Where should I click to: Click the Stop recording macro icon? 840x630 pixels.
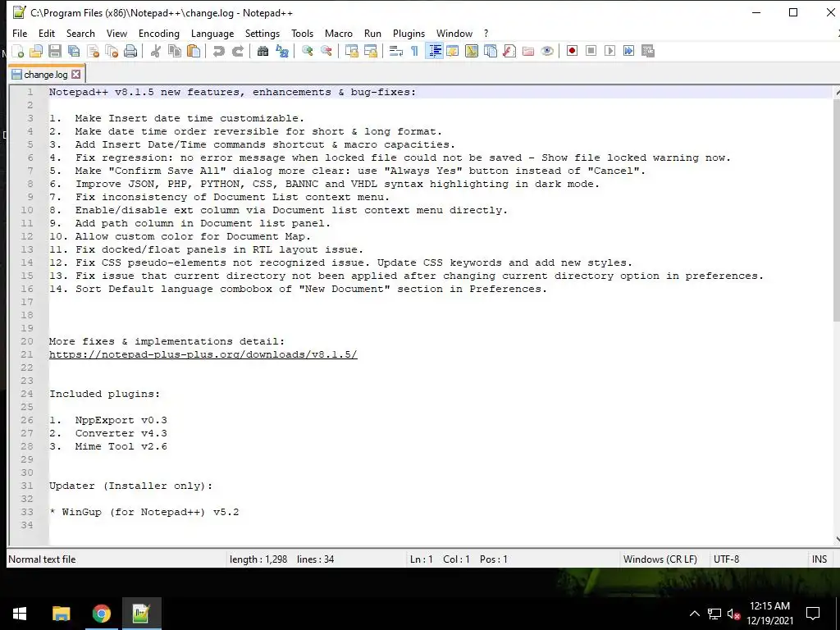click(591, 51)
